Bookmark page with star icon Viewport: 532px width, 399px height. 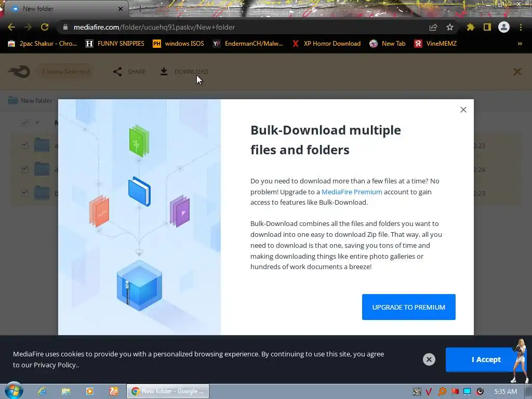click(x=449, y=27)
